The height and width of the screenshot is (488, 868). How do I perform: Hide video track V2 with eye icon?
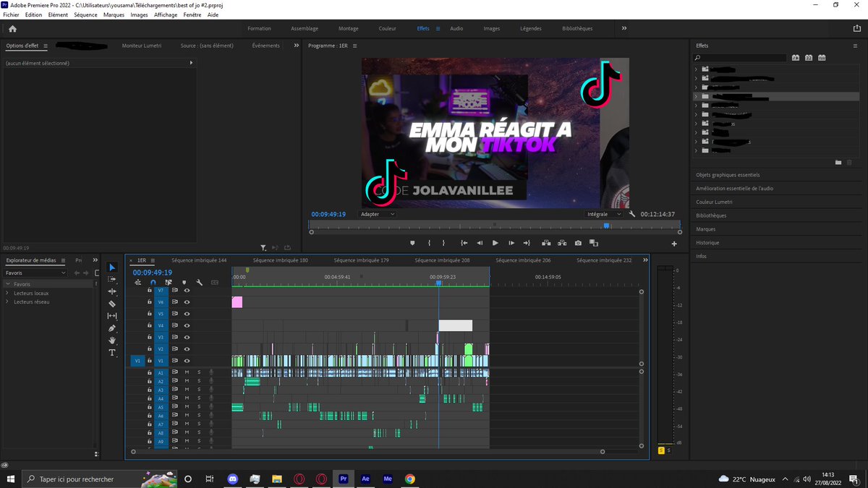187,349
